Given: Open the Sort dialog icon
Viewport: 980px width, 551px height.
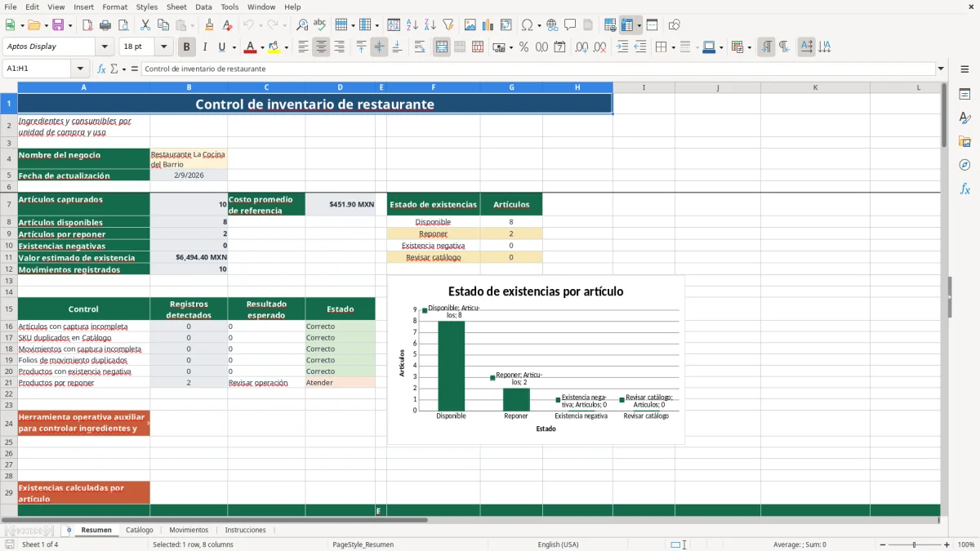Looking at the screenshot, I should point(394,25).
